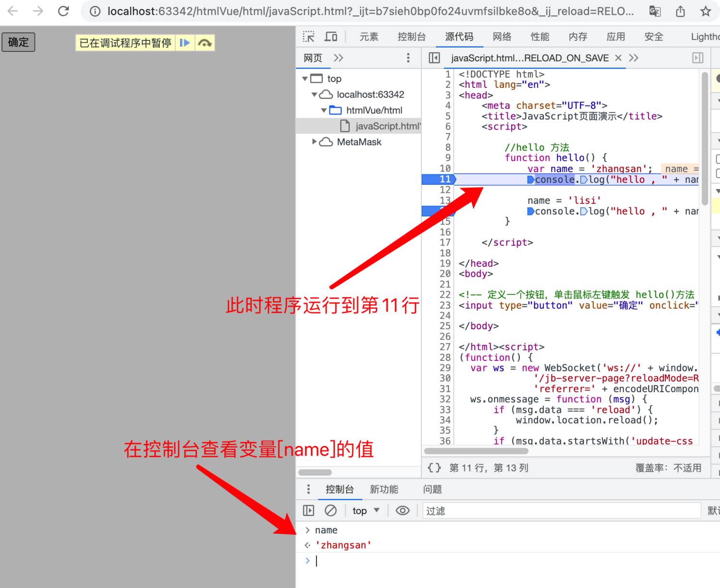Click the empty console prompt line
Image resolution: width=720 pixels, height=588 pixels.
tap(513, 561)
